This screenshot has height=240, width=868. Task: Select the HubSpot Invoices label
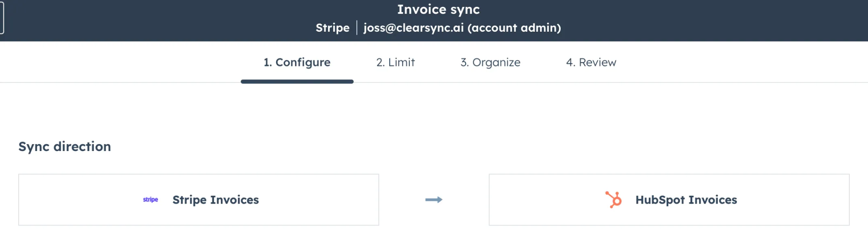[686, 200]
